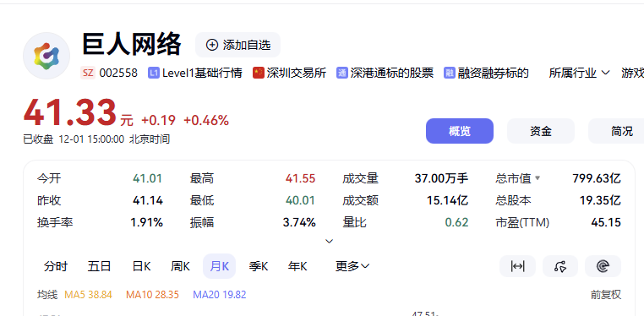Click the 成交量 value 37.00万手
This screenshot has width=644, height=316.
[x=441, y=178]
